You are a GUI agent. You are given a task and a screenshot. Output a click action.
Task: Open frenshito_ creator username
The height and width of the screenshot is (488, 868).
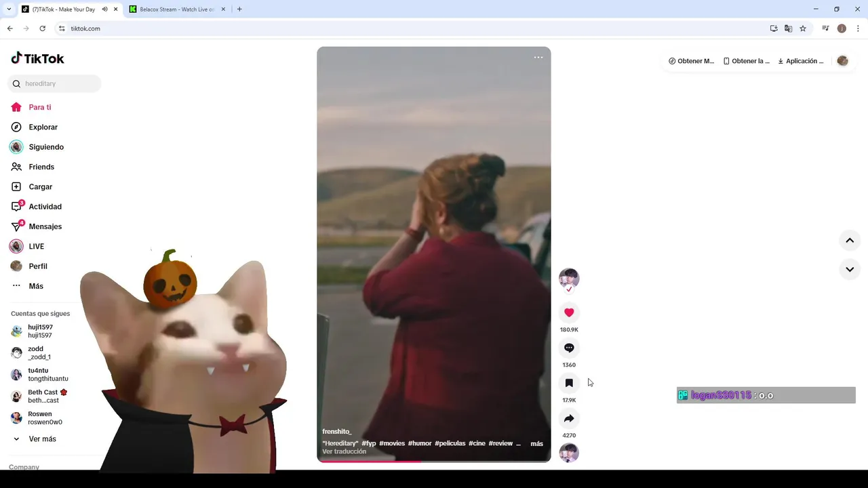tap(337, 432)
